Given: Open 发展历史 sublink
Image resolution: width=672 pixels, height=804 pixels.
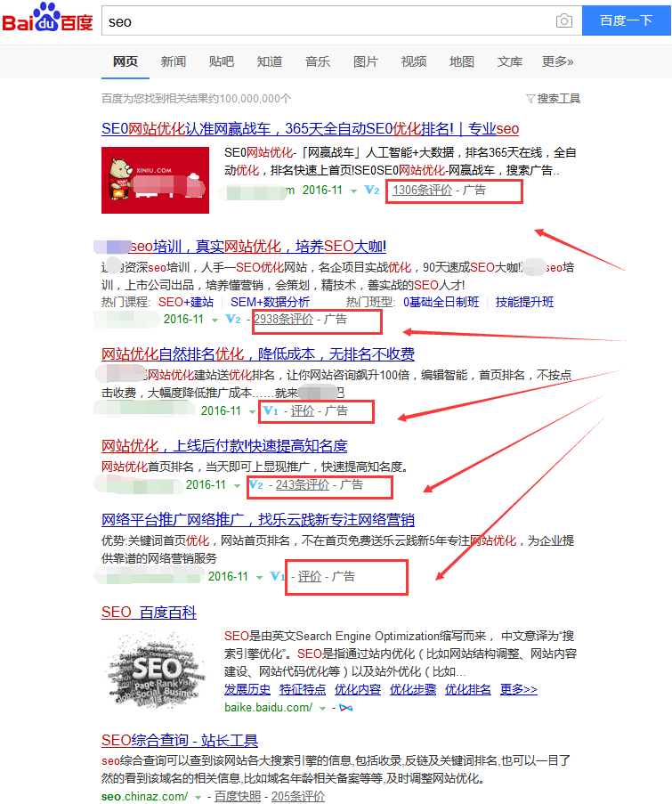Looking at the screenshot, I should point(247,690).
